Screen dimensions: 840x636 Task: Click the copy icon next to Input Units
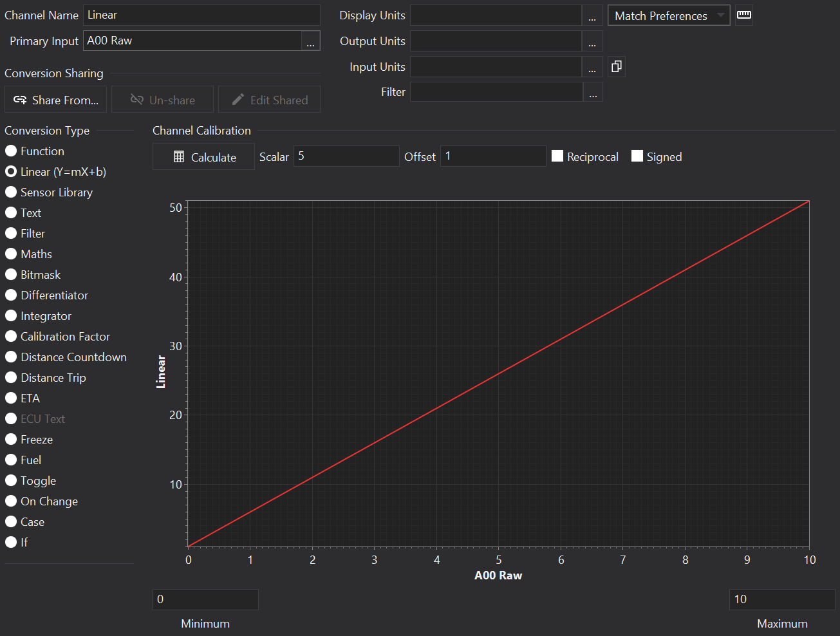pyautogui.click(x=616, y=66)
